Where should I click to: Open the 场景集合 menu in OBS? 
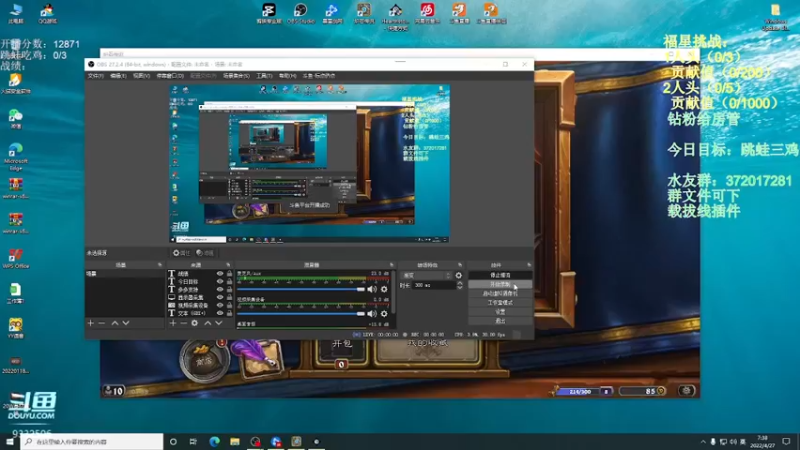[x=236, y=76]
